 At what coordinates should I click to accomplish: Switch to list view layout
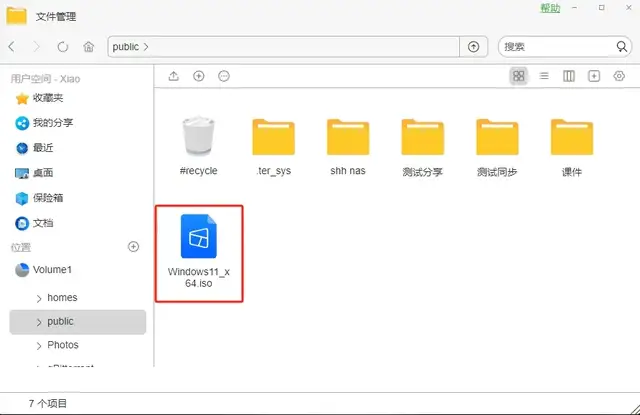point(544,76)
